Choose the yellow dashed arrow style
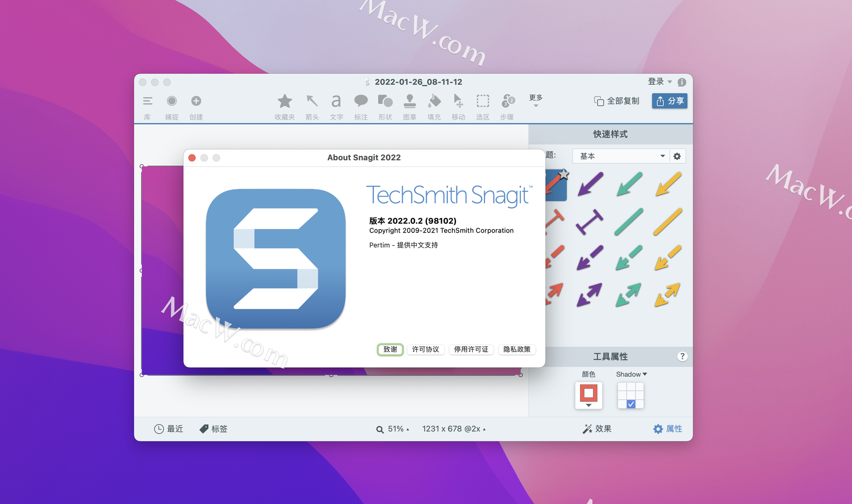This screenshot has width=852, height=504. (668, 258)
